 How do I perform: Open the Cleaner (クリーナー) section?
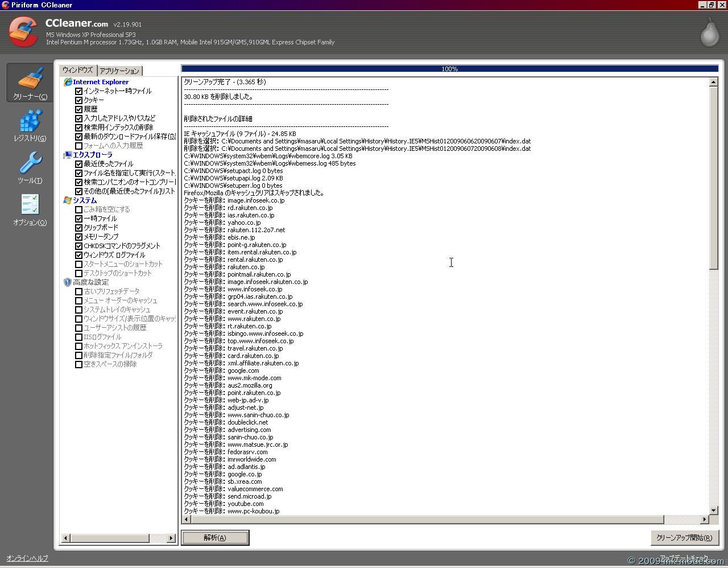30,83
